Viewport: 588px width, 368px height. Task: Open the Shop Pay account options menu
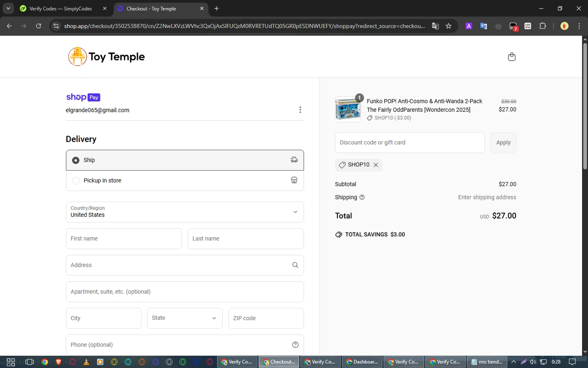(x=300, y=110)
